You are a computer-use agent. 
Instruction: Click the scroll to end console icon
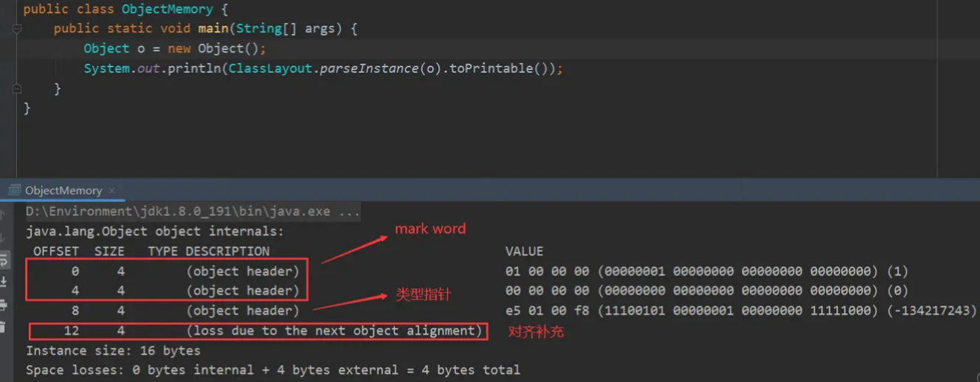coord(4,282)
